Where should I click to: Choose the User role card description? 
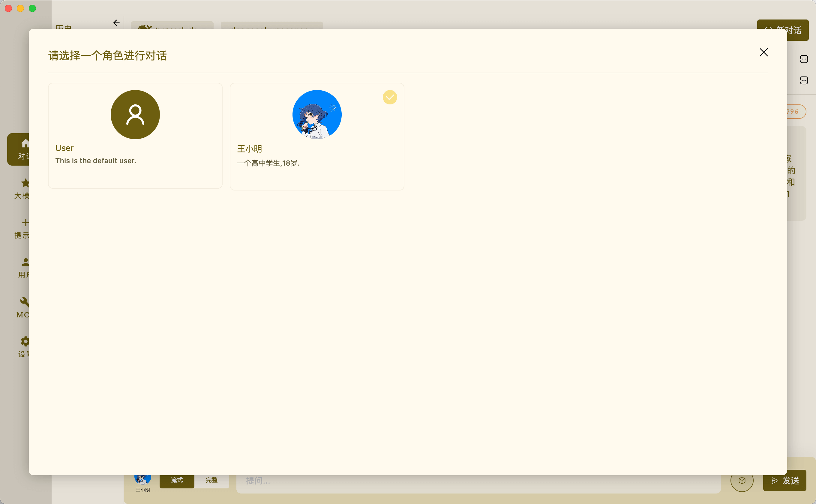96,161
